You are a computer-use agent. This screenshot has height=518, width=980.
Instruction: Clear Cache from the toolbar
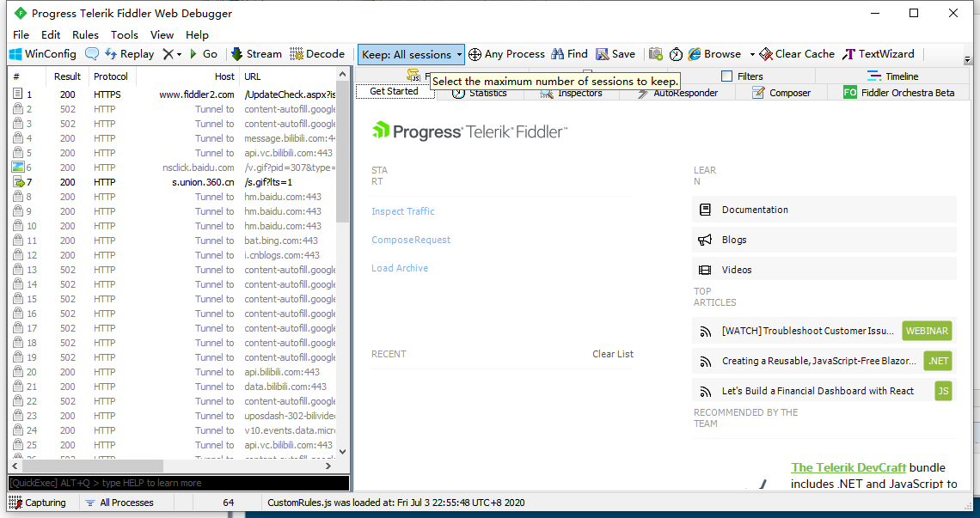click(797, 54)
